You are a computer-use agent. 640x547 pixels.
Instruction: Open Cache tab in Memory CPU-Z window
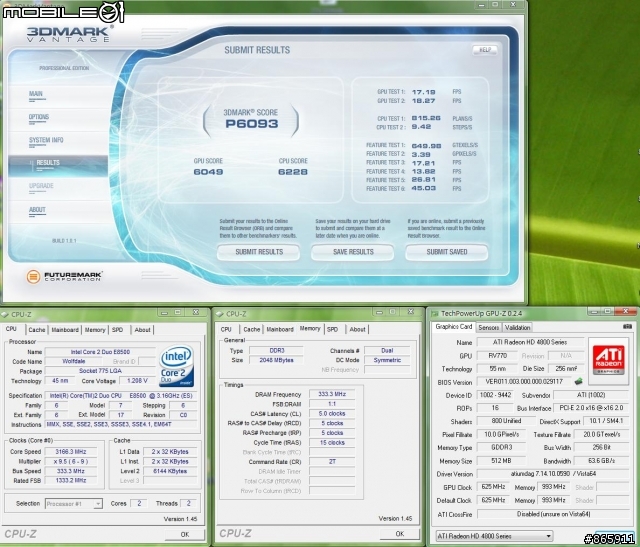(x=252, y=329)
